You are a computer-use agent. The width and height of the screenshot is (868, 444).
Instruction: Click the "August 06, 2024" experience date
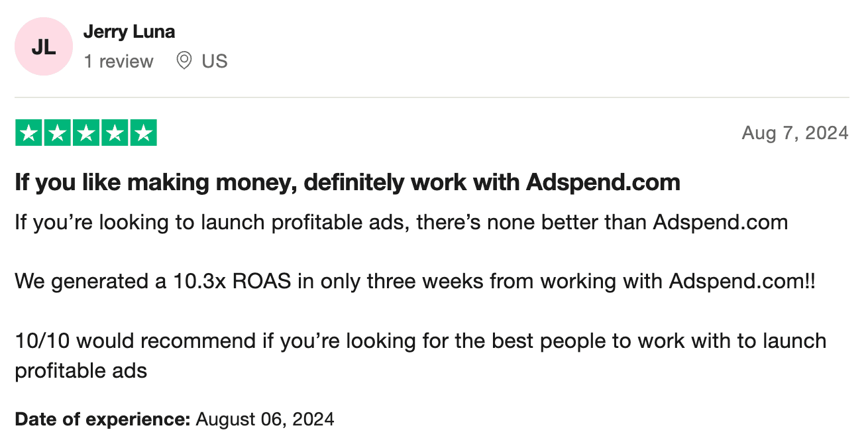[265, 419]
